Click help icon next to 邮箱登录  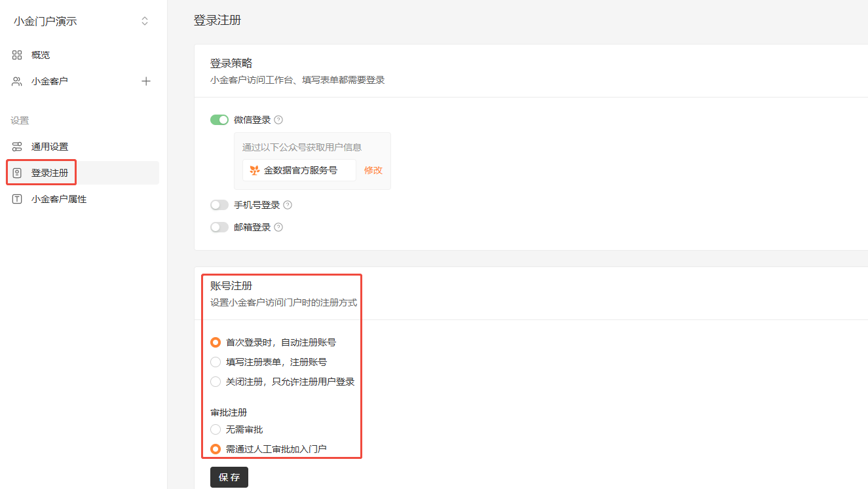pyautogui.click(x=278, y=227)
